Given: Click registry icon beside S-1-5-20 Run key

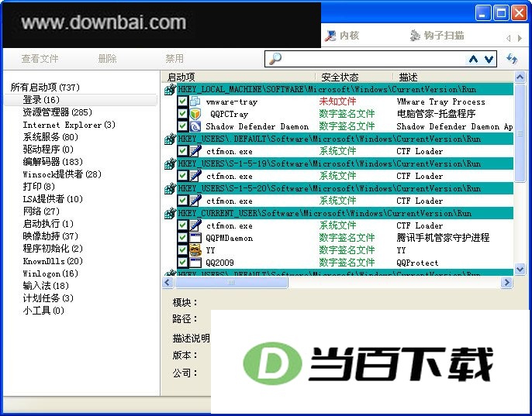Looking at the screenshot, I should click(x=170, y=188).
